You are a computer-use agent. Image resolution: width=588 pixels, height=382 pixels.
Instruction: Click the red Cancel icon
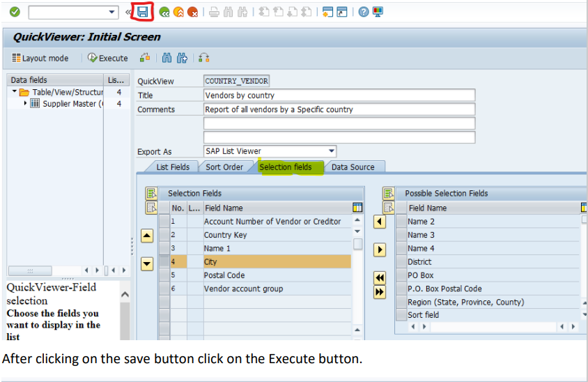(x=193, y=13)
